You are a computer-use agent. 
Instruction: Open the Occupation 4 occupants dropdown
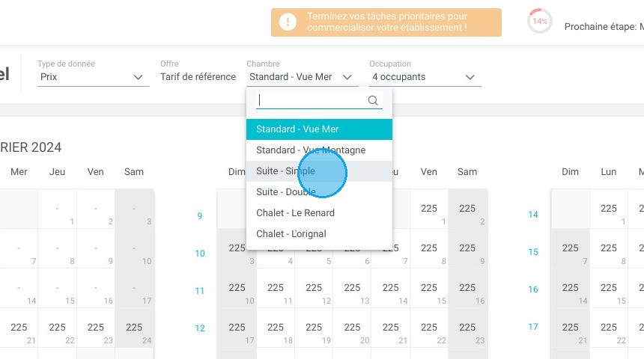[425, 77]
